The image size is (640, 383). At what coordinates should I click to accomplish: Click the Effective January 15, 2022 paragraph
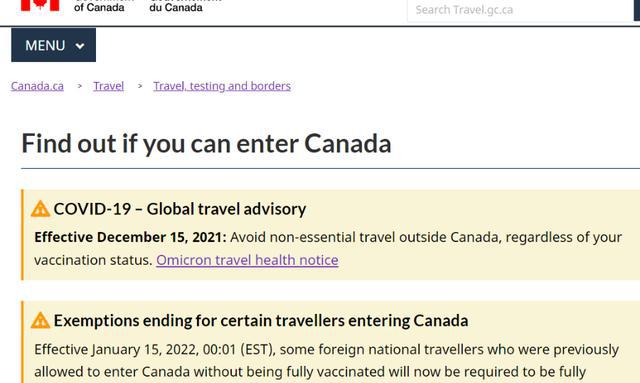point(327,361)
